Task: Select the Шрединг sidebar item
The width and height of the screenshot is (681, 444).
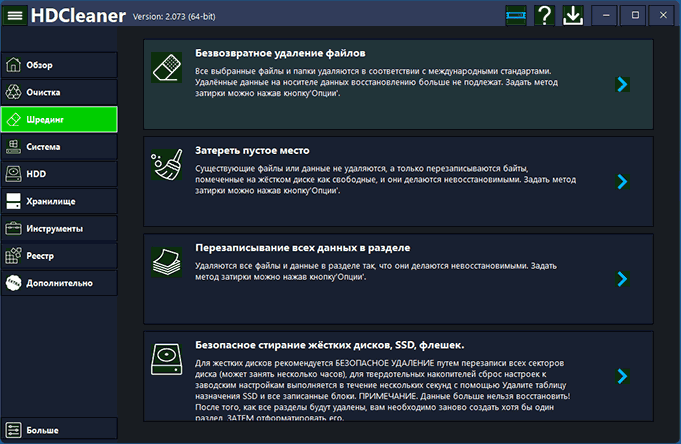Action: pyautogui.click(x=59, y=119)
